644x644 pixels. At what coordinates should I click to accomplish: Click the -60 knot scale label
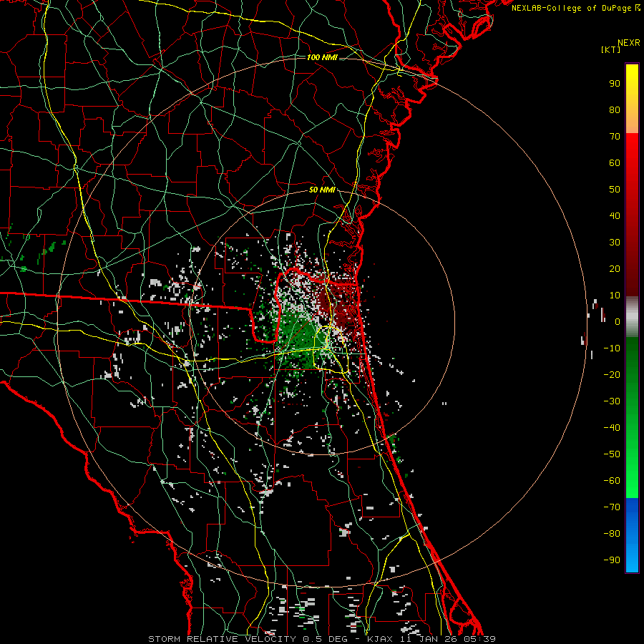pyautogui.click(x=612, y=481)
